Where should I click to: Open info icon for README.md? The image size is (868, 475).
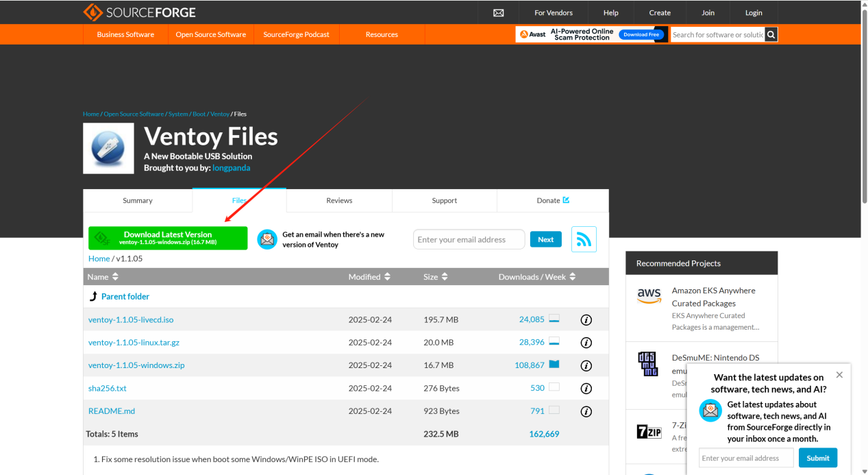click(x=586, y=411)
